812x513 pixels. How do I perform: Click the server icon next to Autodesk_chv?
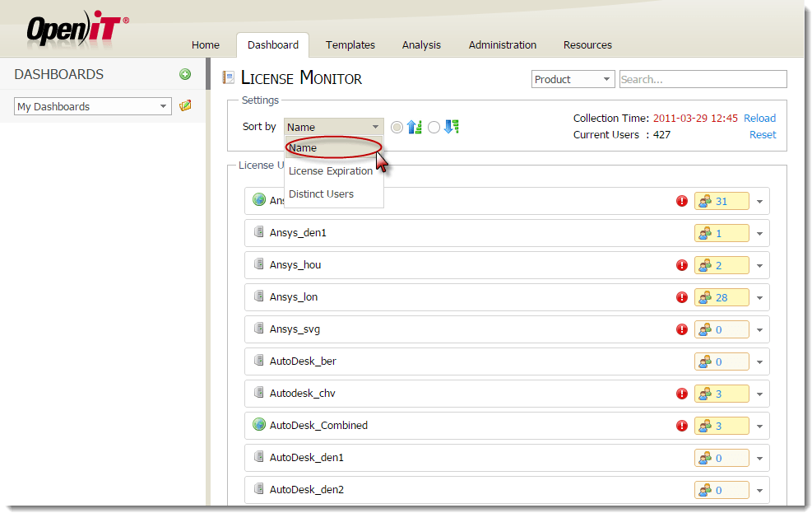259,392
